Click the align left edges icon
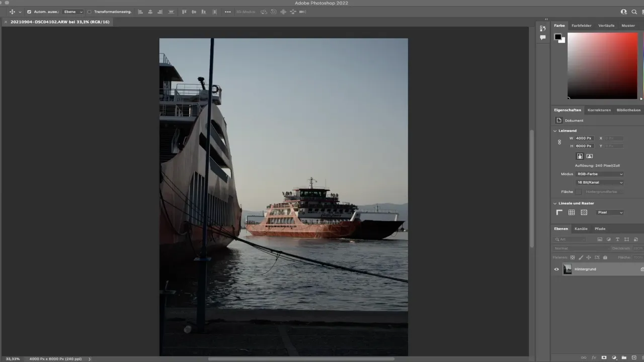The width and height of the screenshot is (644, 362). [140, 12]
